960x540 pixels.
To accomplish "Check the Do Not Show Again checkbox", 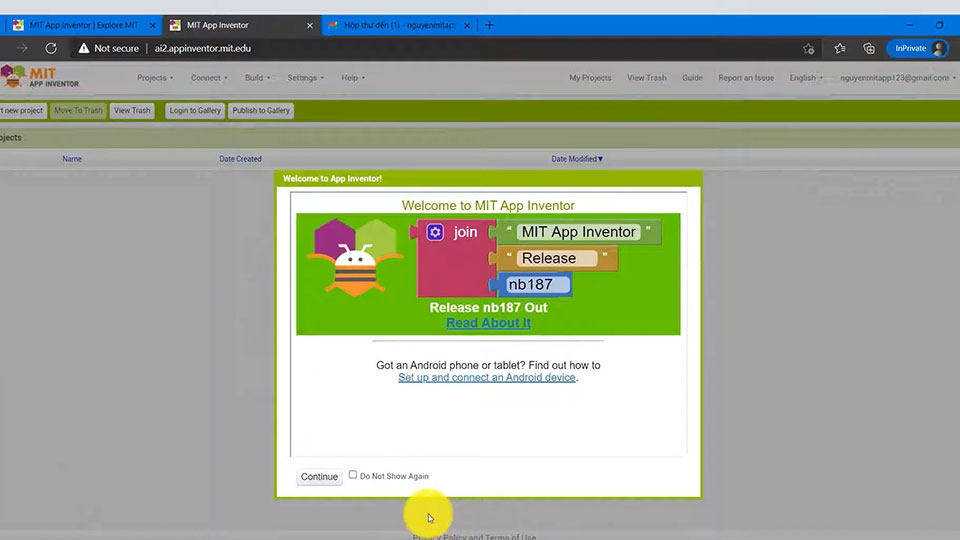I will (x=353, y=474).
